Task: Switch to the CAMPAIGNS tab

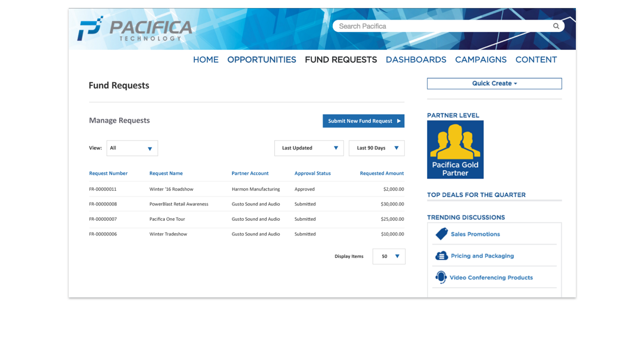Action: (x=481, y=59)
